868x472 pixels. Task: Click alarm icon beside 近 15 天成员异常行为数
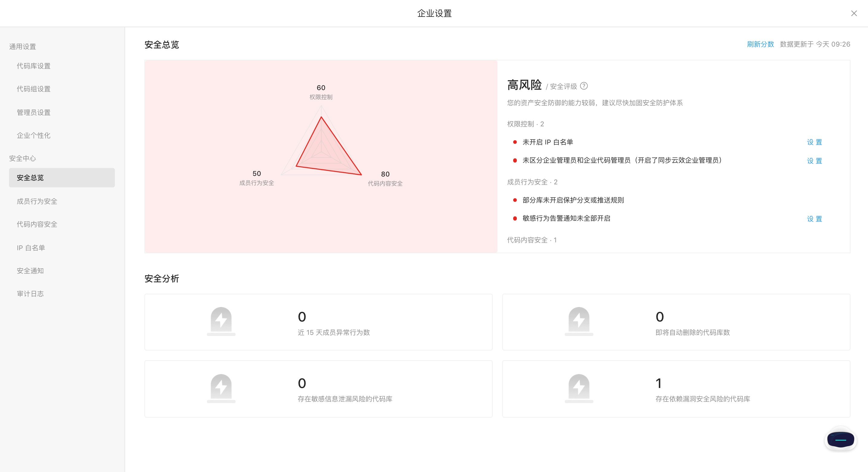coord(221,322)
